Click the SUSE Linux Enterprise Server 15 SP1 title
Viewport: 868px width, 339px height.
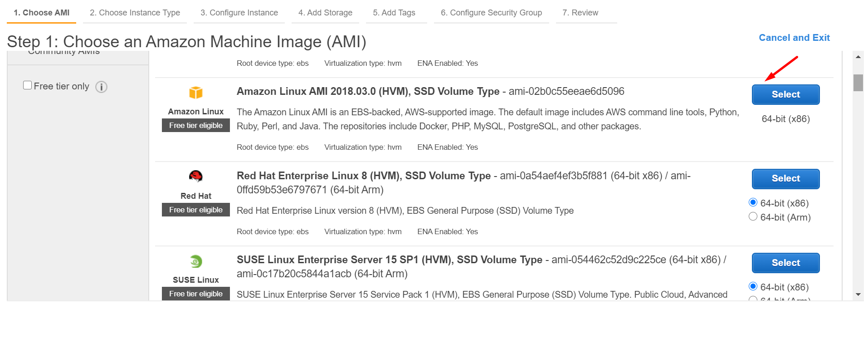click(389, 260)
